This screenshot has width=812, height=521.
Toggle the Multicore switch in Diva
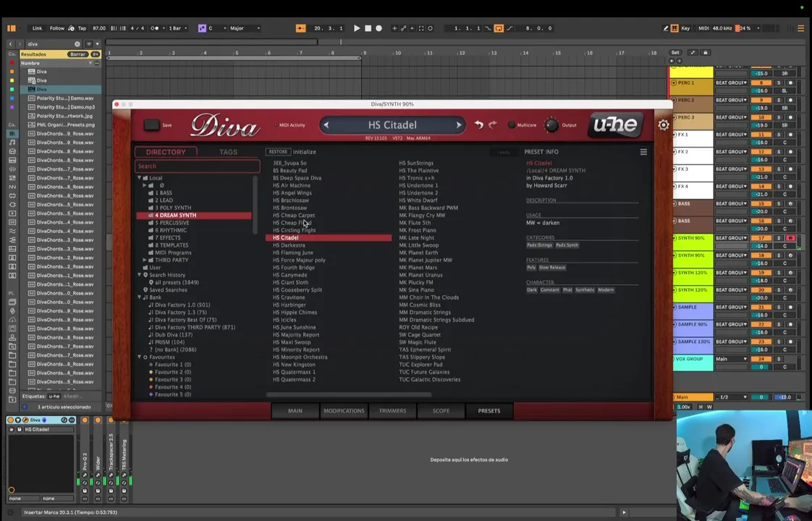[512, 124]
